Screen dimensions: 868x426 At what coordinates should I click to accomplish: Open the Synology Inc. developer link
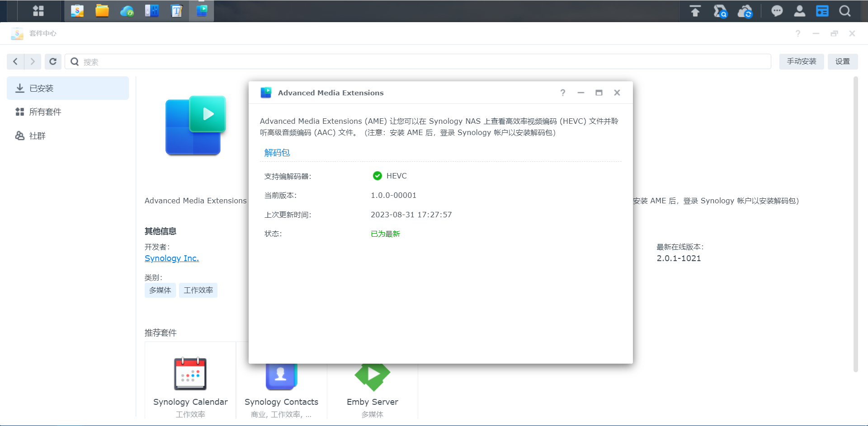[x=172, y=258]
